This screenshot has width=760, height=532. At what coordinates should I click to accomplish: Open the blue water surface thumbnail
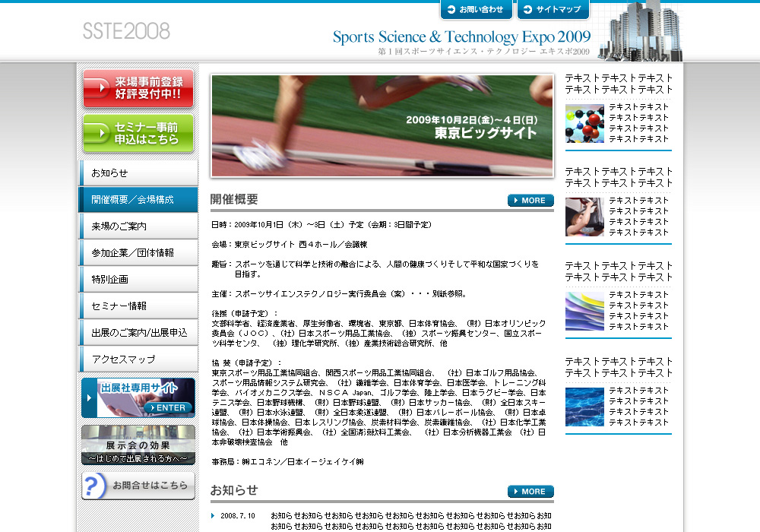(x=584, y=407)
